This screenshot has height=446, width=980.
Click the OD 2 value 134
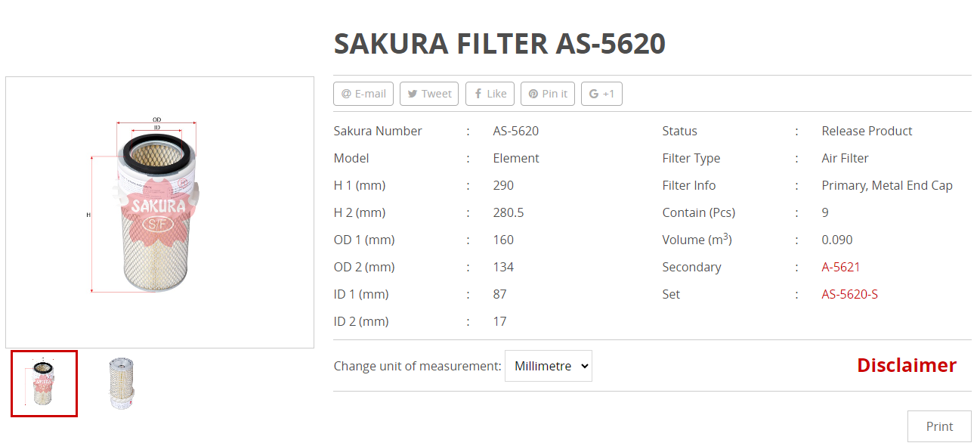pos(503,267)
